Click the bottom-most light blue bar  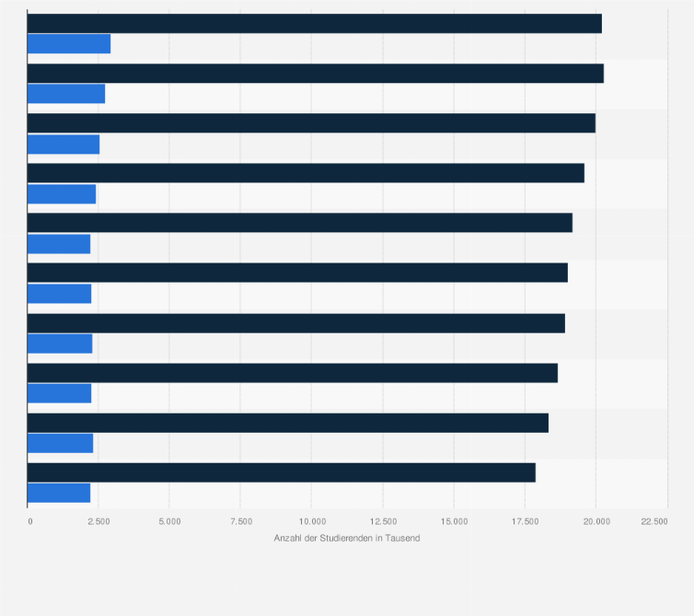coord(59,493)
